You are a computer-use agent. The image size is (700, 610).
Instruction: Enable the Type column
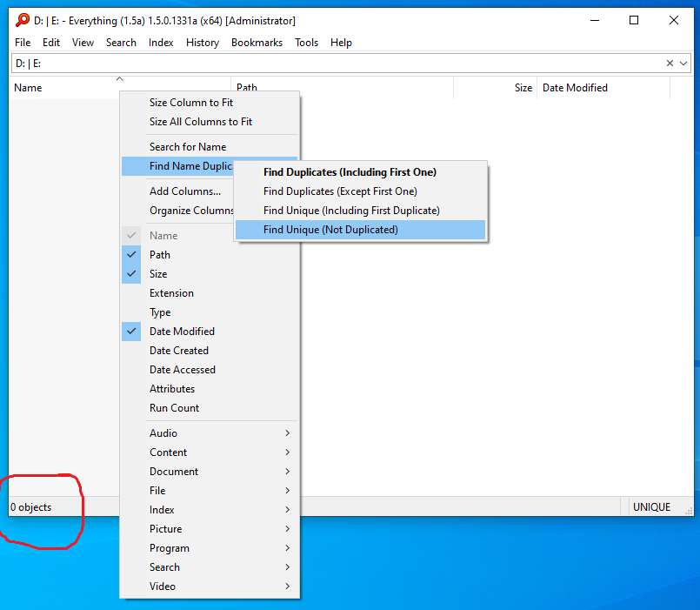pyautogui.click(x=210, y=312)
